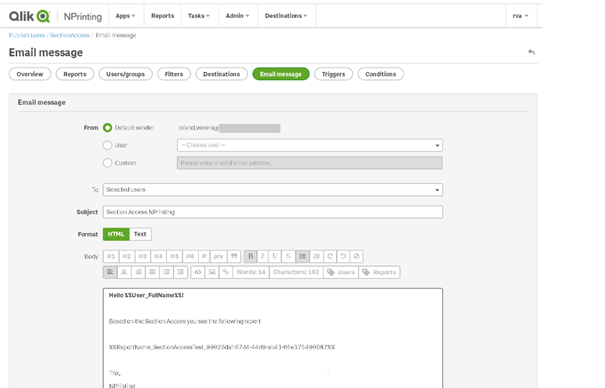This screenshot has height=388, width=605.
Task: Select the User radio option for From
Action: pos(107,145)
